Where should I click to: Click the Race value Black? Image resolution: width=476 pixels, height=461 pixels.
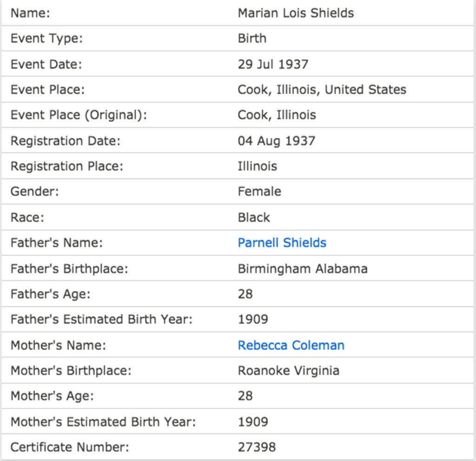coord(254,217)
